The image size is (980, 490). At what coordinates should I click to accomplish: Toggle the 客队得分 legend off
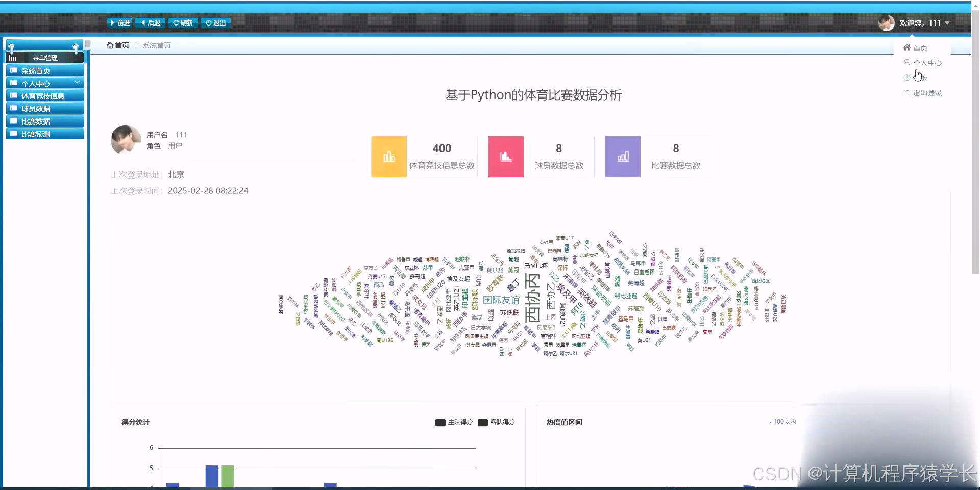pos(498,422)
